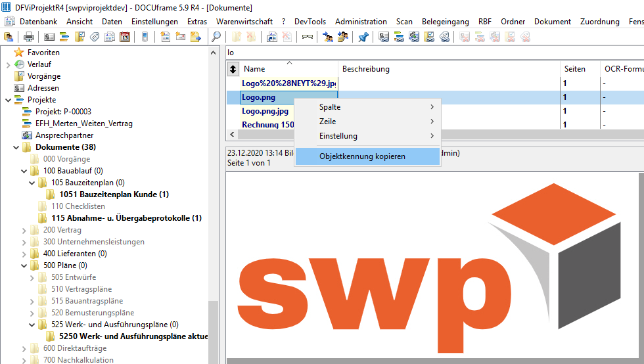Screen dimensions: 644x364
Task: Open the Warenwirtschaft menu
Action: pos(244,22)
